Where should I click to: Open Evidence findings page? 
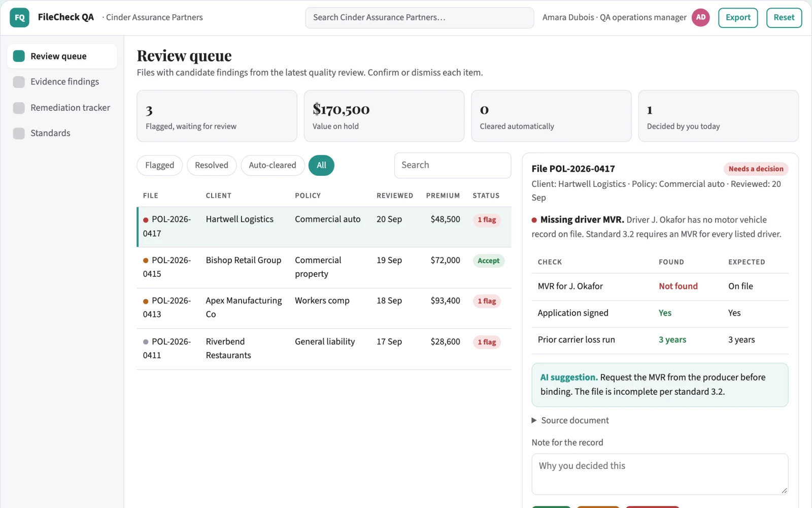pyautogui.click(x=62, y=82)
